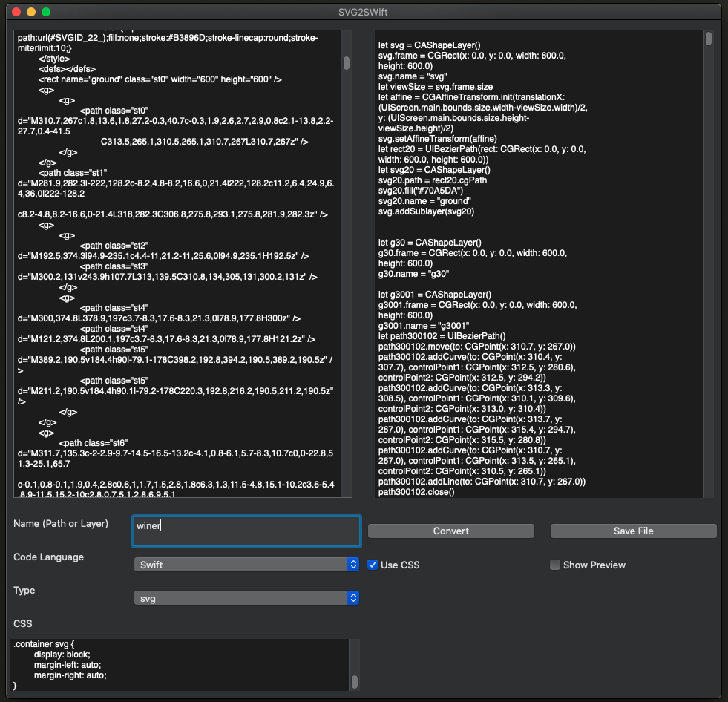This screenshot has width=728, height=702.
Task: Click the green zoom window button
Action: 46,12
